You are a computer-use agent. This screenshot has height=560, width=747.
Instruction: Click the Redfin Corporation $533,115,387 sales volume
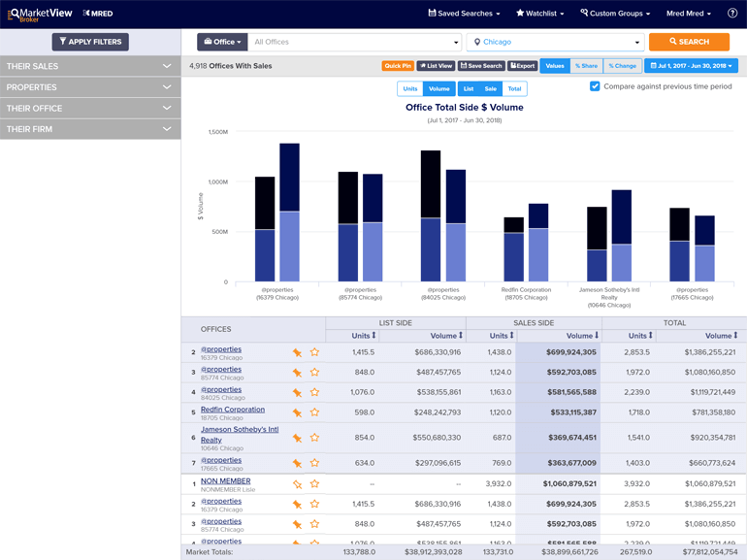pos(573,412)
